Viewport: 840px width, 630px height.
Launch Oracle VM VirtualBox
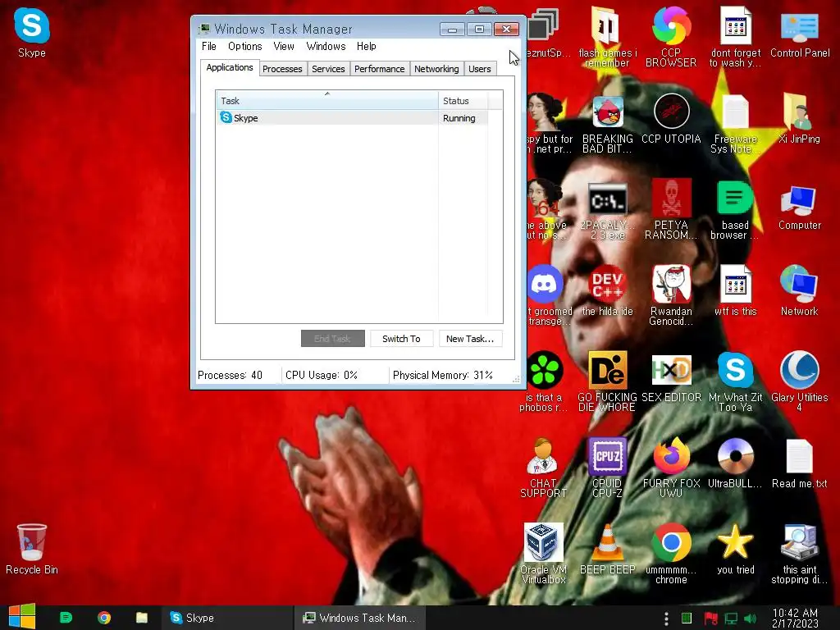[543, 554]
